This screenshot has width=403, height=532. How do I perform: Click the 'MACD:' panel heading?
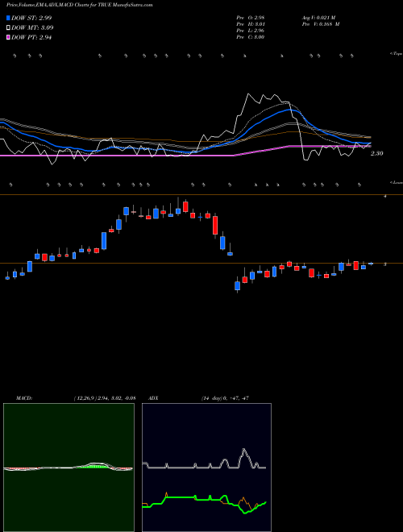[x=24, y=398]
